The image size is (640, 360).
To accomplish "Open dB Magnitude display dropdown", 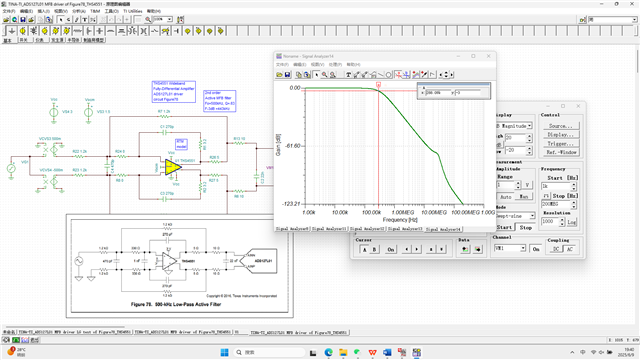I will coord(529,126).
